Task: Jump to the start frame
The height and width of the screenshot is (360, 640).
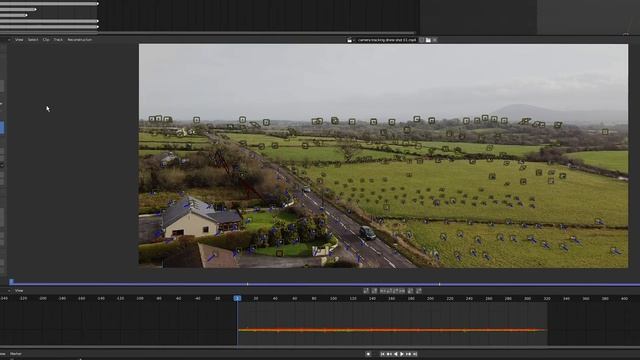Action: pos(383,354)
